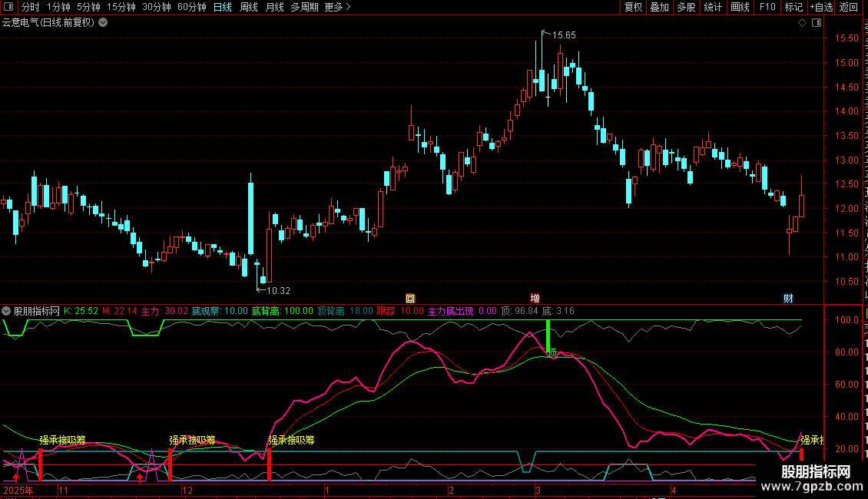The width and height of the screenshot is (868, 499).
Task: Click the panel layout icon beside 分时
Action: (x=8, y=7)
